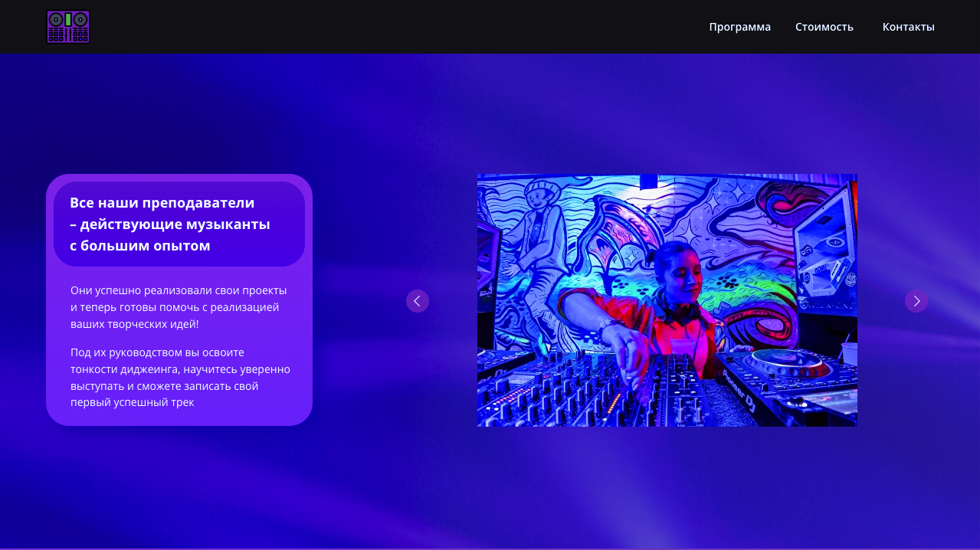This screenshot has height=550, width=980.
Task: Open the Стоимость menu item
Action: (x=824, y=27)
